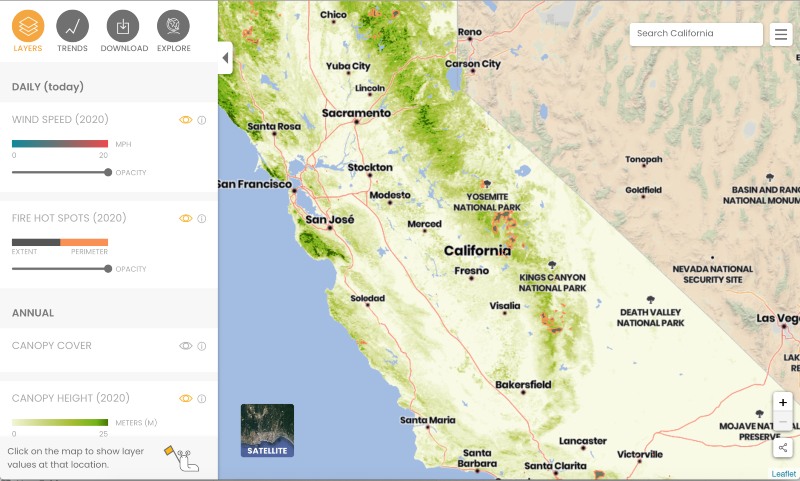The image size is (800, 481).
Task: Open the Explore icon
Action: pos(173,25)
